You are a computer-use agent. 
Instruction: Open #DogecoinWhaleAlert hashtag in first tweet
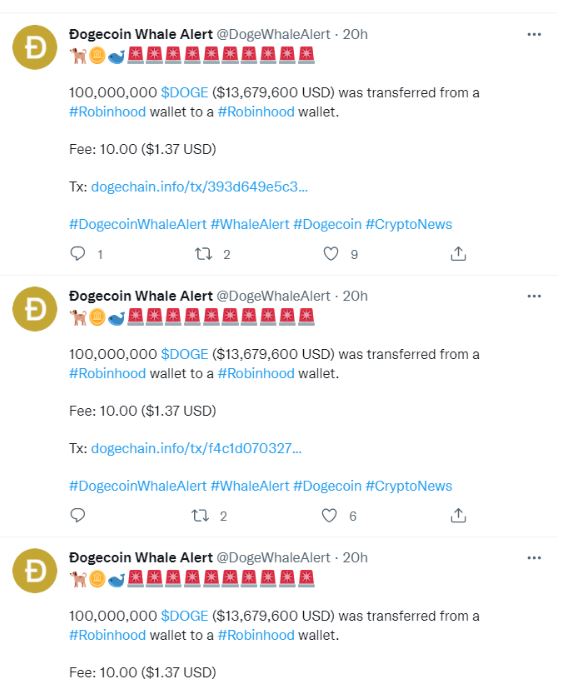(138, 224)
